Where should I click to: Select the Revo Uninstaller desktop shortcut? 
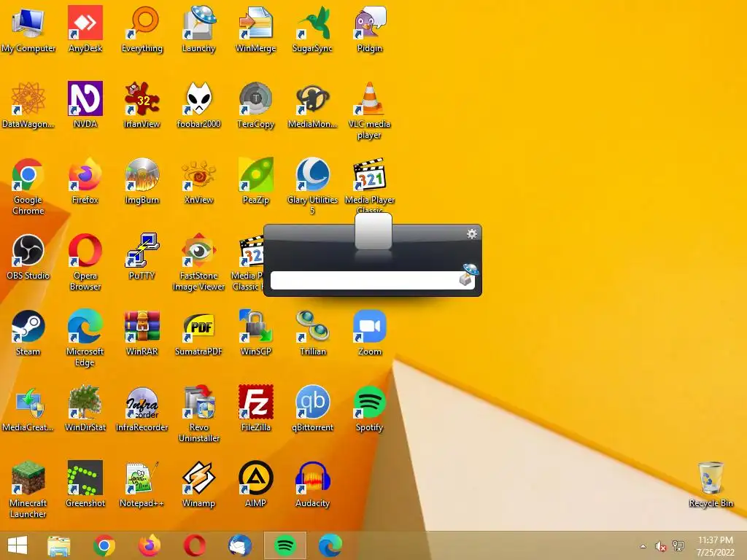tap(198, 413)
